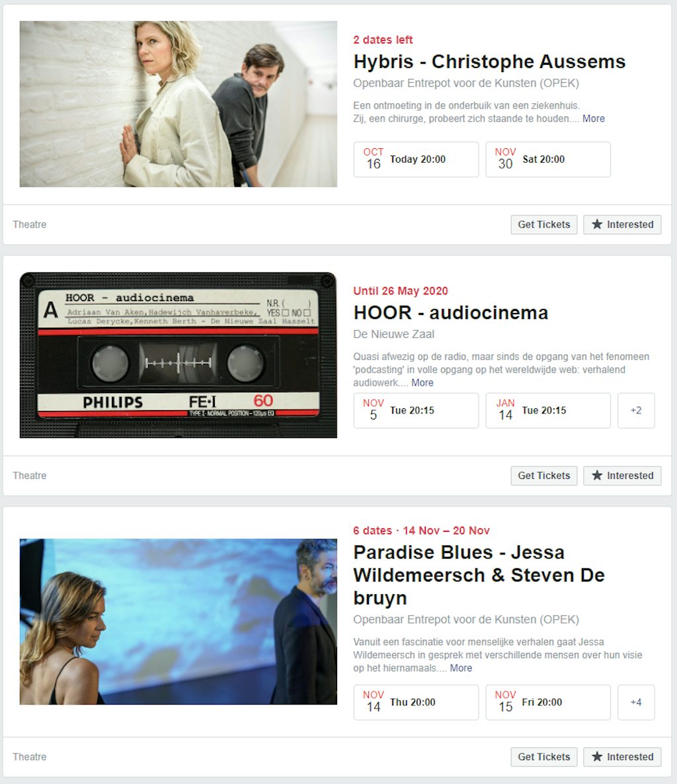Show +2 more dates for HOOR
The image size is (677, 784).
tap(636, 411)
